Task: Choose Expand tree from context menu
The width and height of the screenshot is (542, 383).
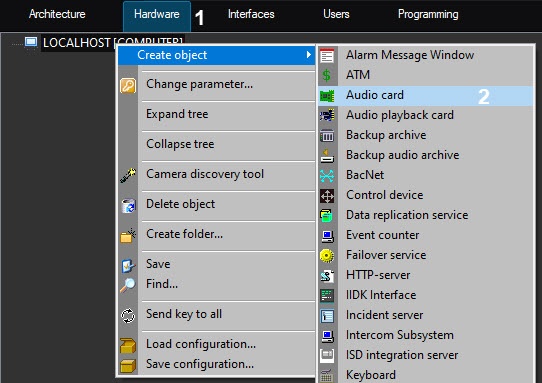Action: click(x=177, y=114)
